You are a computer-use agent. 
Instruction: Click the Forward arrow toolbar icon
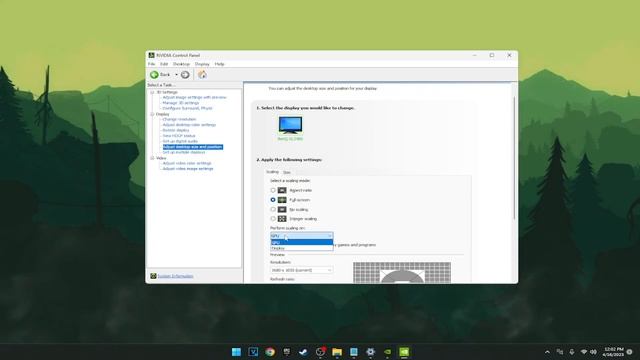tap(185, 74)
